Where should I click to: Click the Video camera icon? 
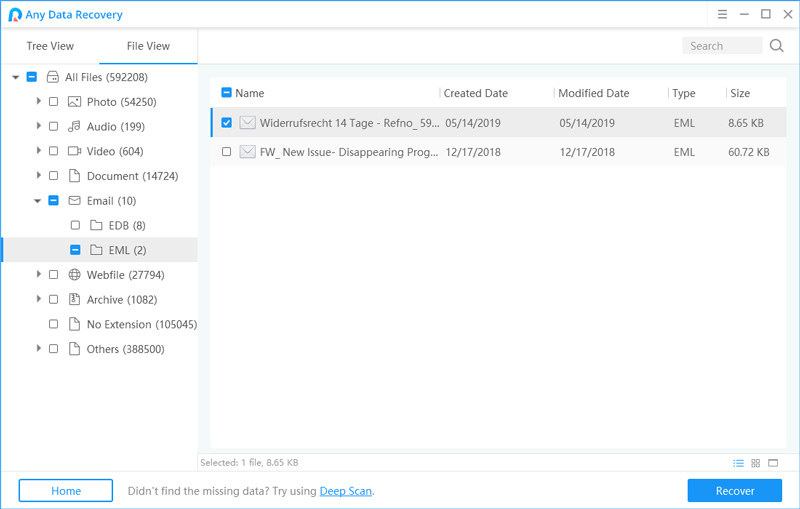[x=74, y=151]
